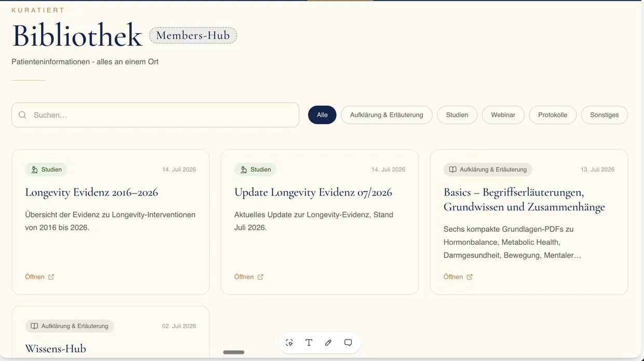This screenshot has height=361, width=644.
Task: Select the Alle filter chip
Action: pos(322,115)
